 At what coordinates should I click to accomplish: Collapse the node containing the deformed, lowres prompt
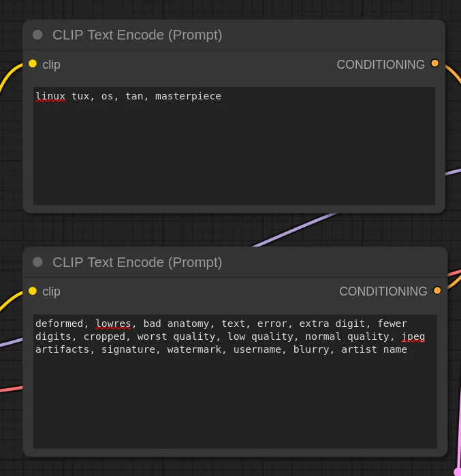coord(37,262)
